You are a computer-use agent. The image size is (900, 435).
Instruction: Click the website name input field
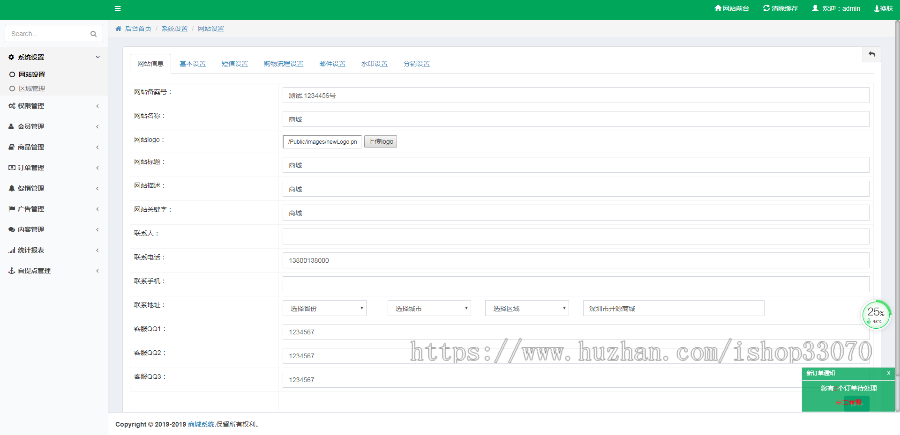pos(576,119)
